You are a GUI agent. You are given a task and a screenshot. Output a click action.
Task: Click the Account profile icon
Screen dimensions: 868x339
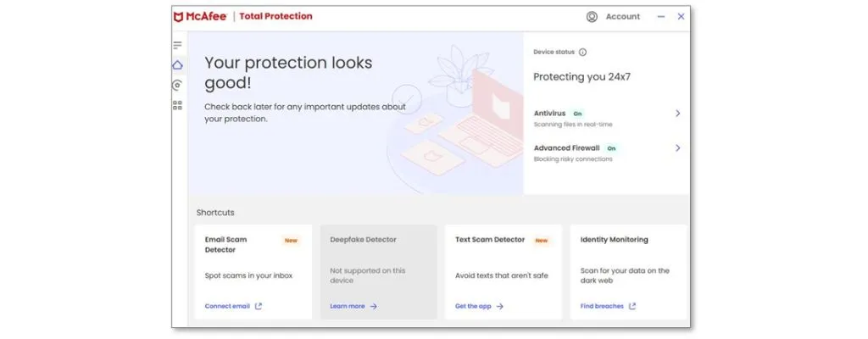(x=592, y=16)
